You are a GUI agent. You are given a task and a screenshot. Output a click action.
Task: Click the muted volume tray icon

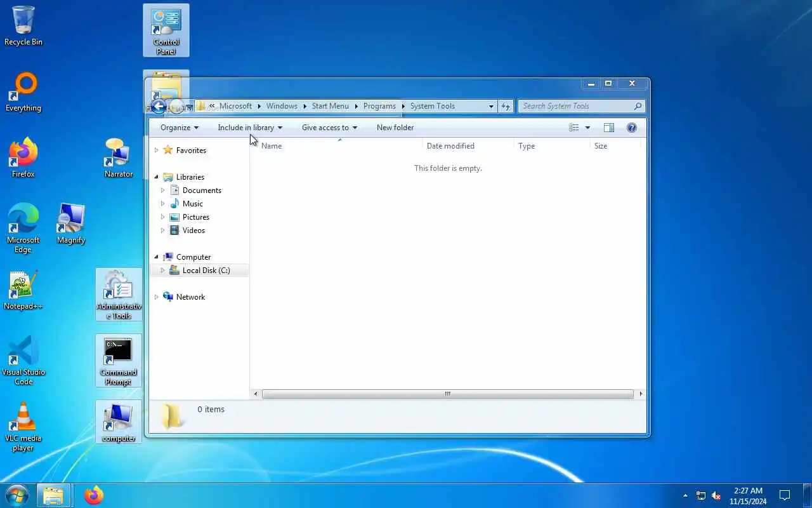pyautogui.click(x=717, y=496)
